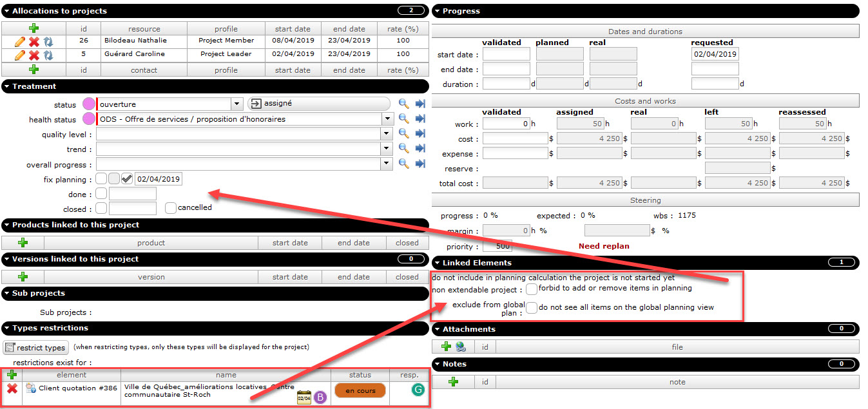Open the health status dropdown arrow

pos(387,119)
